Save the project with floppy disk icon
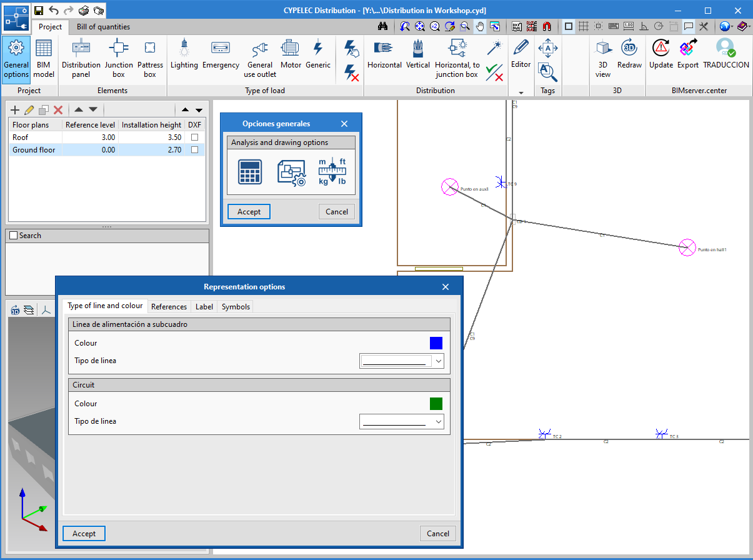This screenshot has height=560, width=753. coord(39,11)
